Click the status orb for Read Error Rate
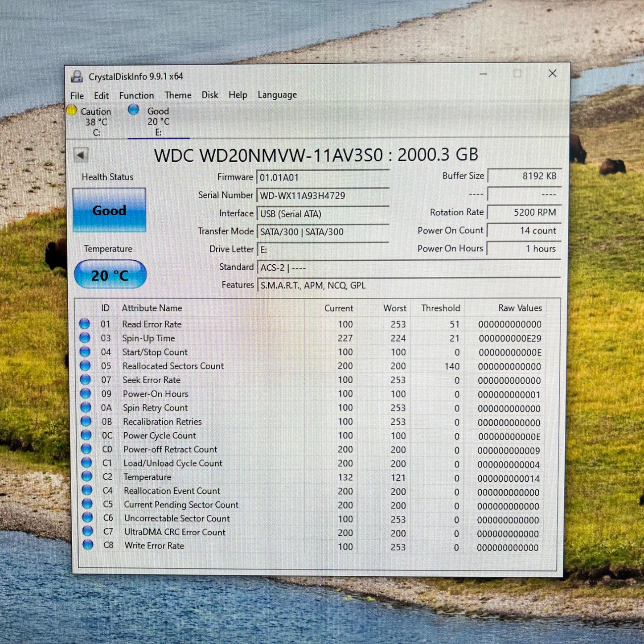This screenshot has width=644, height=644. pos(85,324)
